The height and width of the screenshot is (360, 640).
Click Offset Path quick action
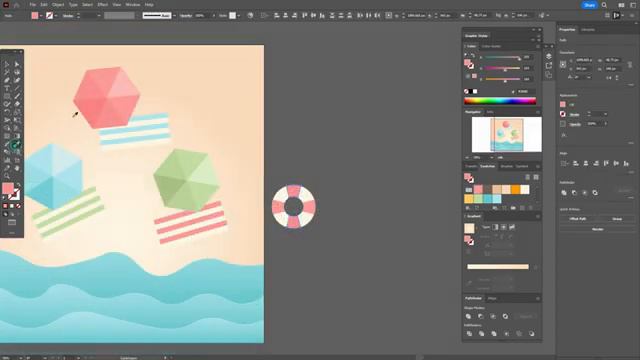pyautogui.click(x=578, y=219)
